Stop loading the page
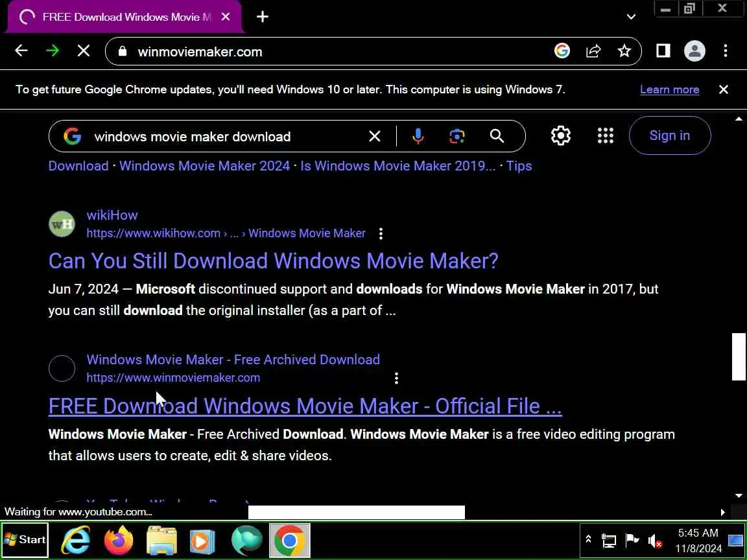This screenshot has width=747, height=560. coord(84,51)
